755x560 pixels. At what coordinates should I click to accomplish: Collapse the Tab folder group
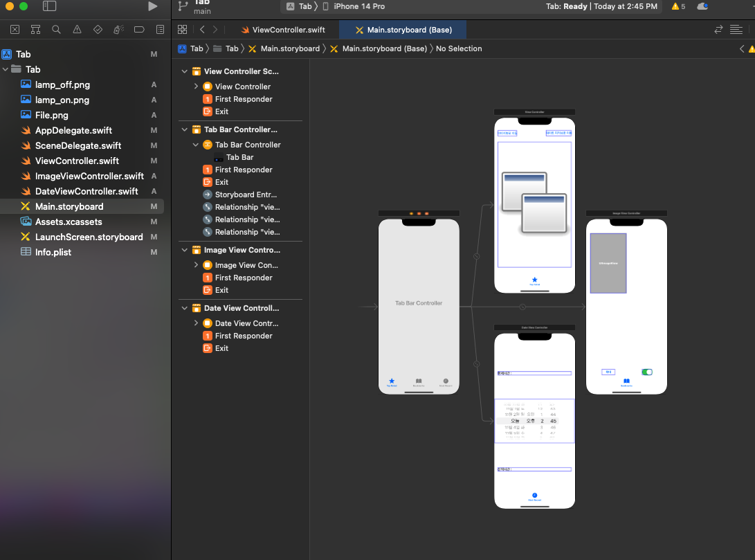tap(6, 69)
